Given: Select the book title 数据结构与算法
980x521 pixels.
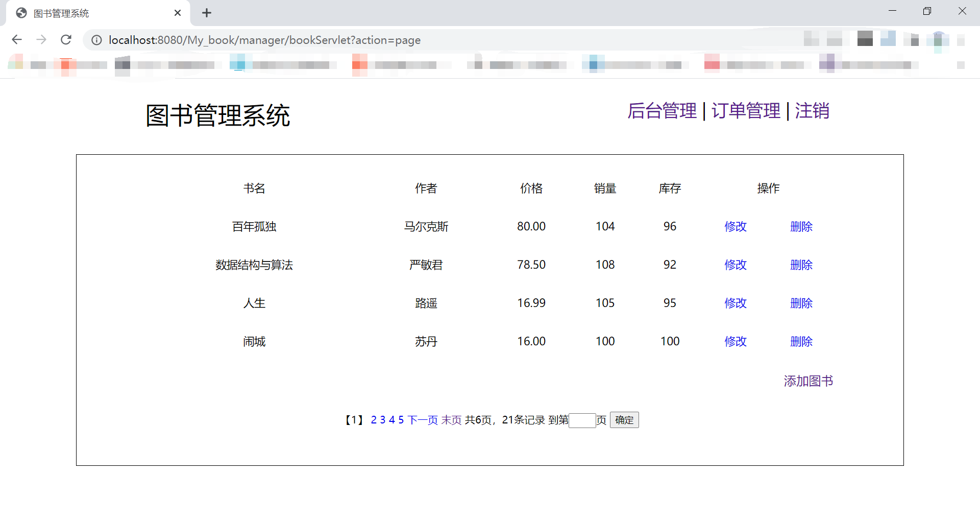Looking at the screenshot, I should tap(254, 265).
